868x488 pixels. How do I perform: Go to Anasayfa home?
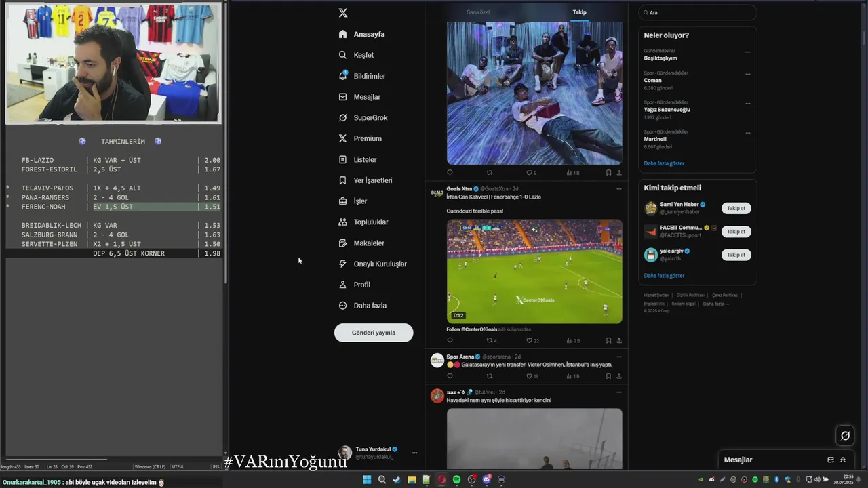pyautogui.click(x=361, y=34)
